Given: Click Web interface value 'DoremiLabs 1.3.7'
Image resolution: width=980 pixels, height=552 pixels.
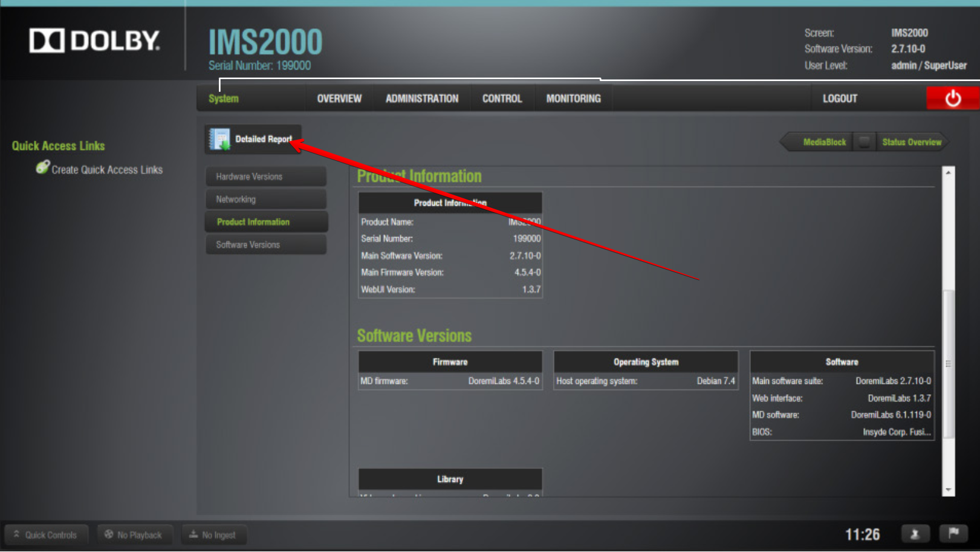Looking at the screenshot, I should (x=900, y=398).
